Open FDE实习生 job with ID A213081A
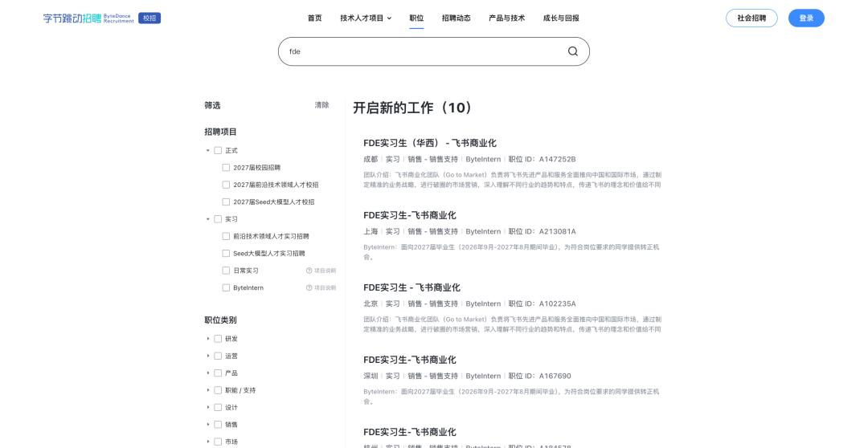 410,215
